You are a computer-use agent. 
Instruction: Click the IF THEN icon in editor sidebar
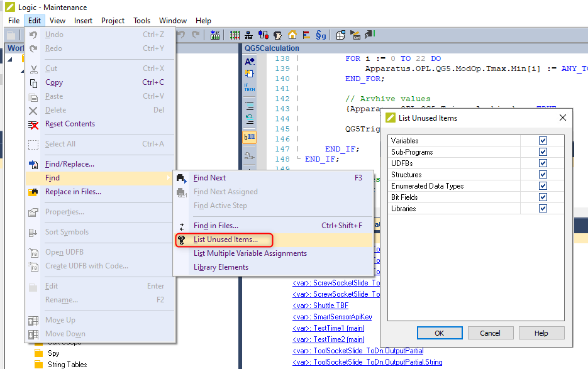click(250, 88)
